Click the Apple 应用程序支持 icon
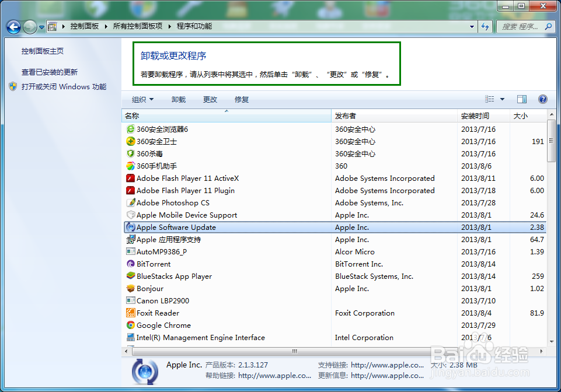 (x=131, y=239)
